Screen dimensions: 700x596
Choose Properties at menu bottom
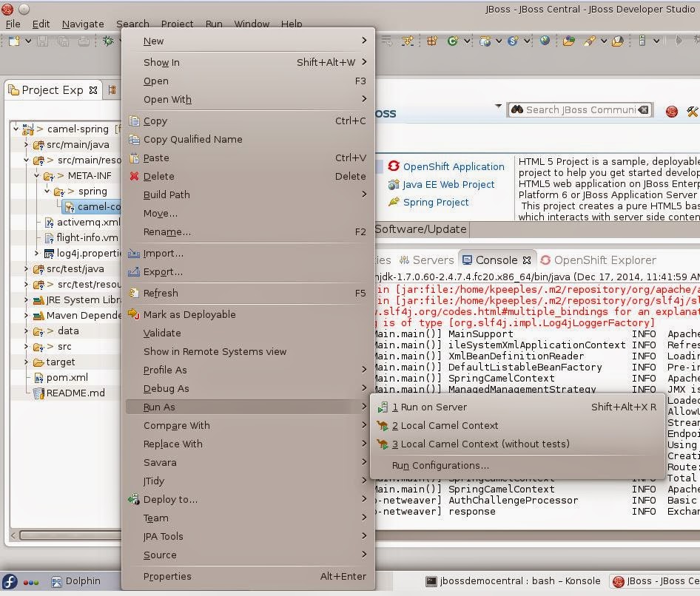point(248,576)
